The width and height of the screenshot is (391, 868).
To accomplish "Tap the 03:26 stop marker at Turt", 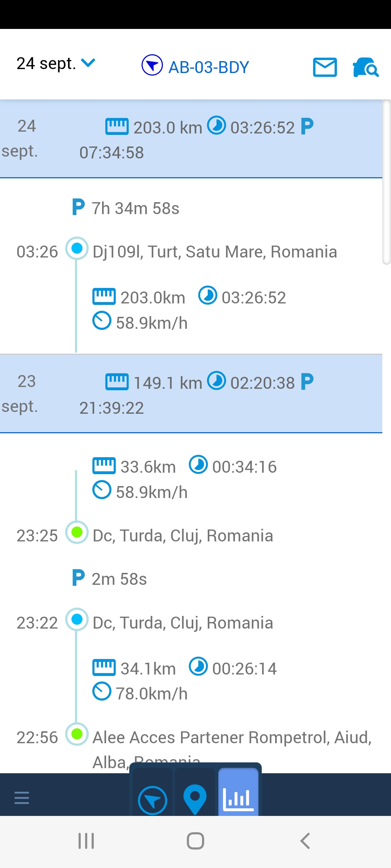I will (x=77, y=248).
